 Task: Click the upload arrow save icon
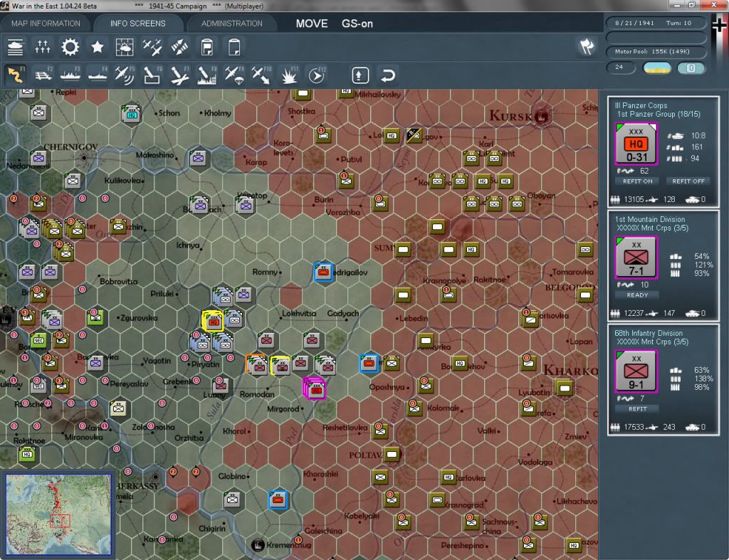360,75
